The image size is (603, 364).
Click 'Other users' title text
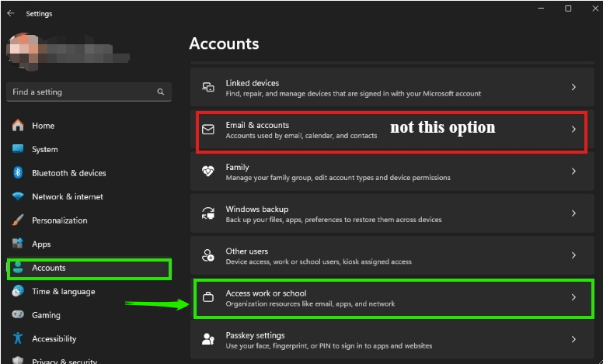[x=247, y=251]
